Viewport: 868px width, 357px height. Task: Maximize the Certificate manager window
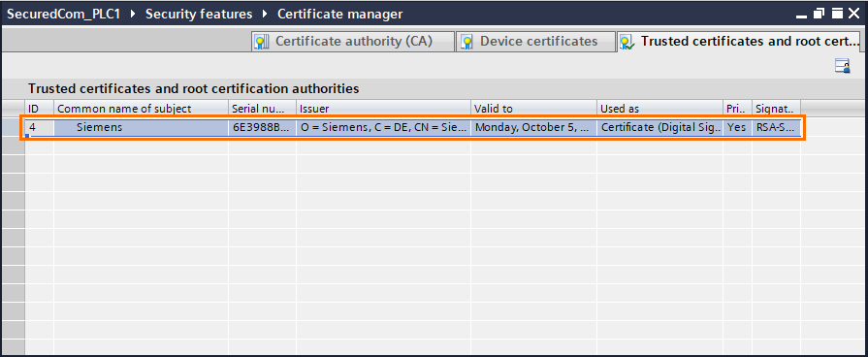tap(837, 14)
